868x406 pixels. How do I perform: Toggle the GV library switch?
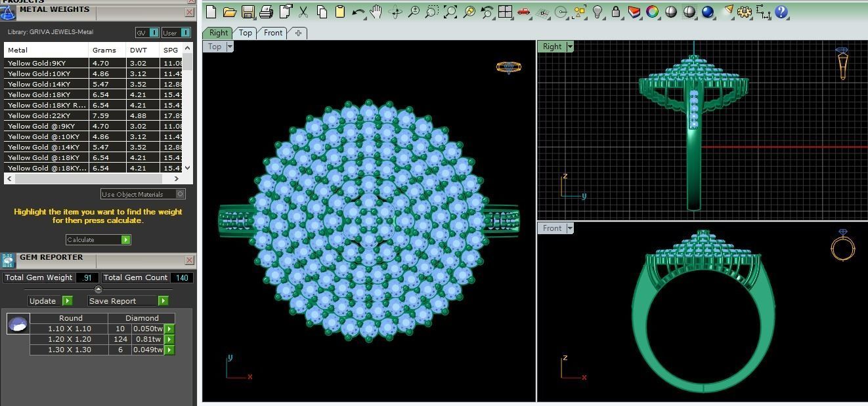147,32
